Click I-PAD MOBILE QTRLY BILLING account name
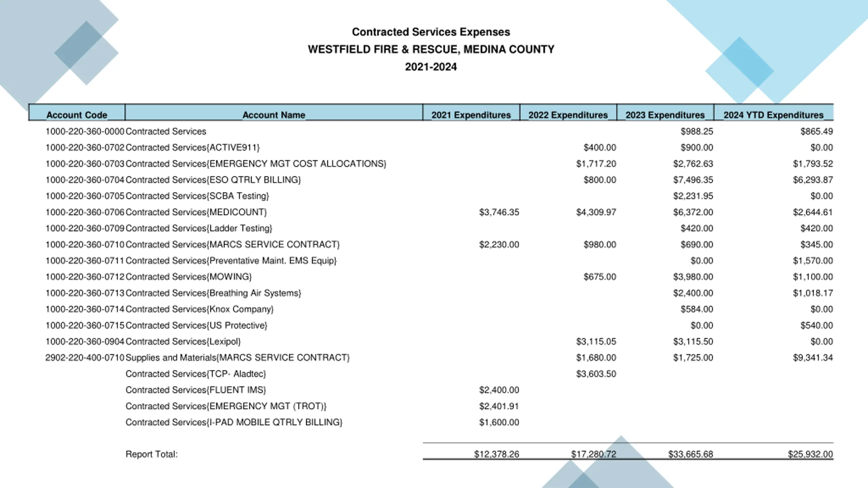868x488 pixels. pyautogui.click(x=234, y=423)
